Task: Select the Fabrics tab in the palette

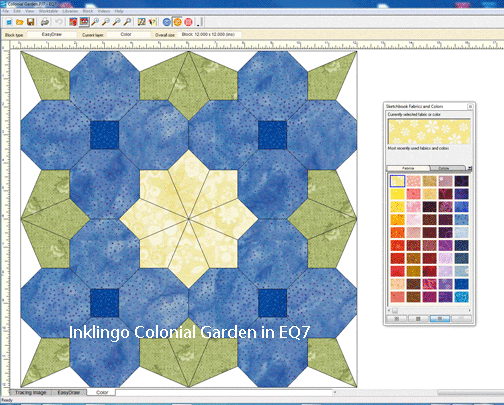Action: pyautogui.click(x=408, y=168)
